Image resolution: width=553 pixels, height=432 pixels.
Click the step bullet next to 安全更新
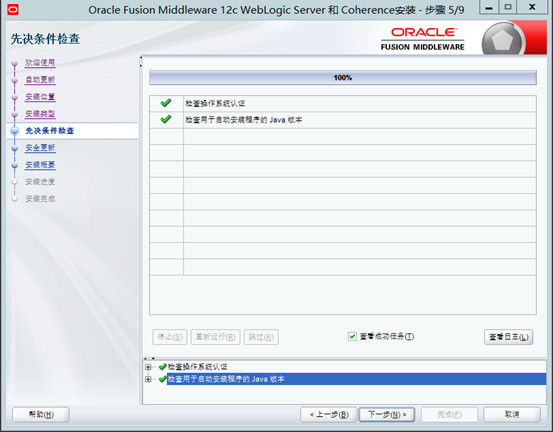point(14,148)
